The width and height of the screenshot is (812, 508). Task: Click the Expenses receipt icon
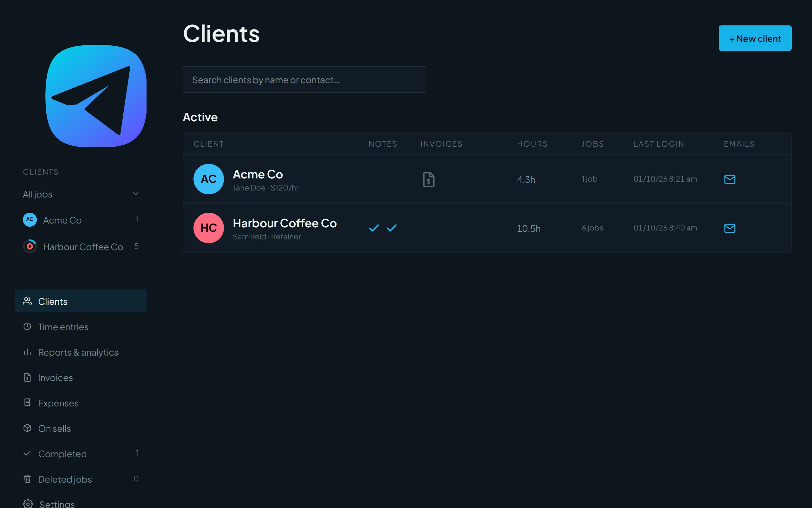tap(27, 403)
